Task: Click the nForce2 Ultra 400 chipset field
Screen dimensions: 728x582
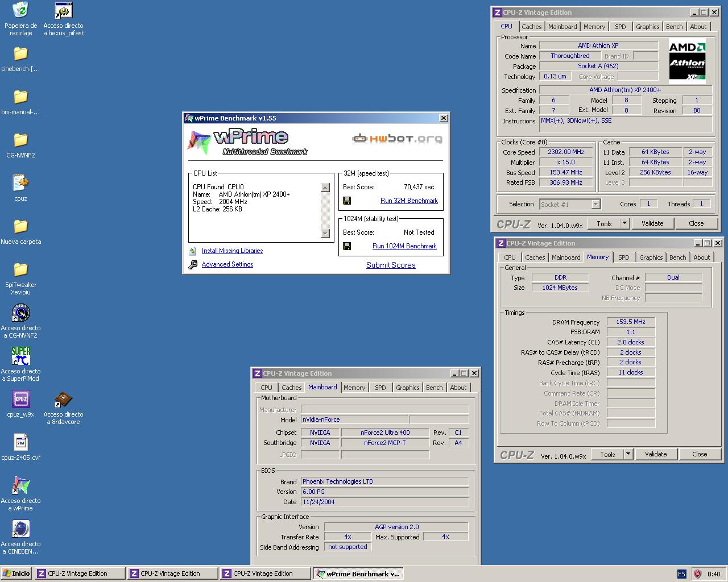Action: coord(385,433)
